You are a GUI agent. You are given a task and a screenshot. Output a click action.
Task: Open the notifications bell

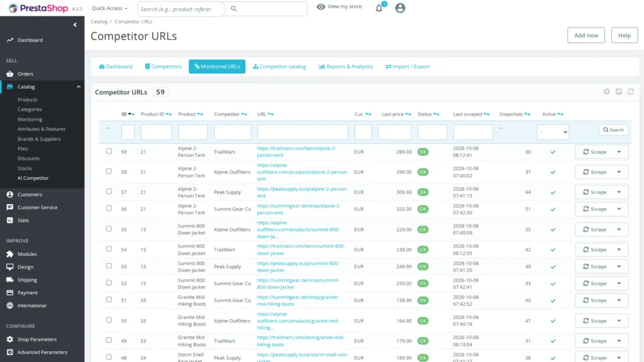pyautogui.click(x=379, y=8)
